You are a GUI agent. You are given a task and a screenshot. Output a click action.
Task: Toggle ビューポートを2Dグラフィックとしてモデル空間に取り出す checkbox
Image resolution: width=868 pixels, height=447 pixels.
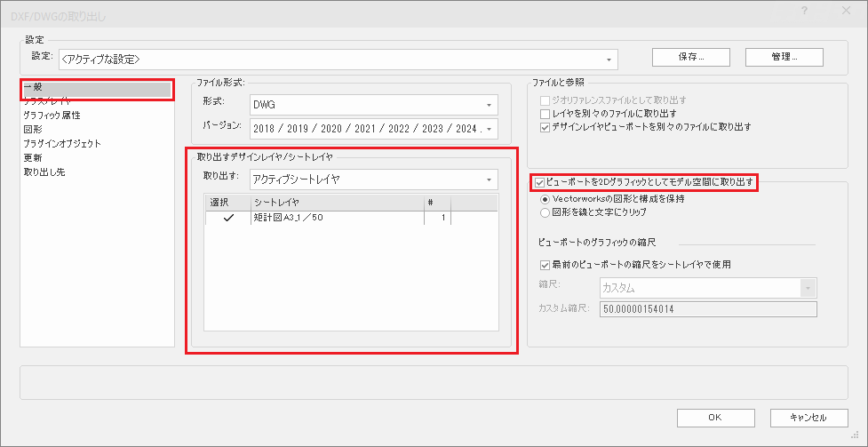pos(540,183)
